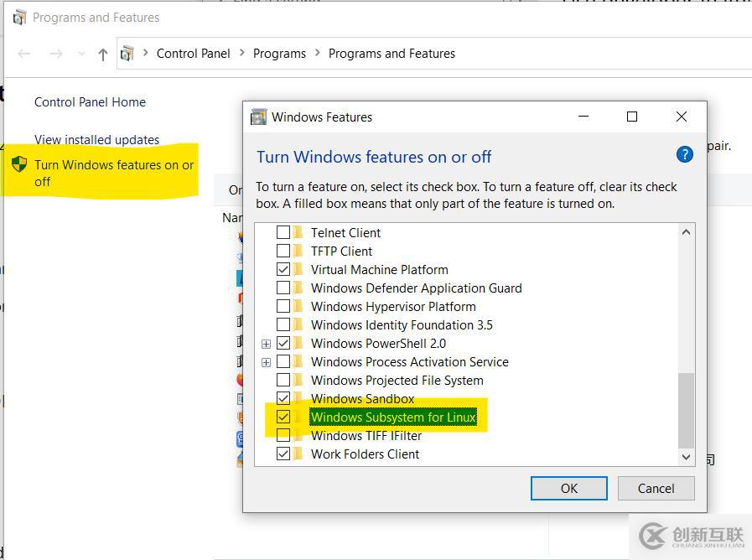Check Windows Hypervisor Platform box

283,306
